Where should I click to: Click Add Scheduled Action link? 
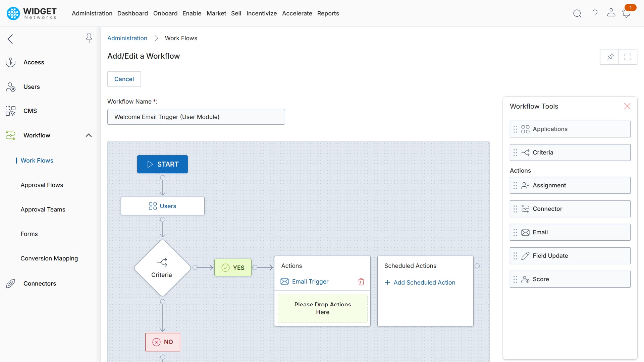(420, 283)
